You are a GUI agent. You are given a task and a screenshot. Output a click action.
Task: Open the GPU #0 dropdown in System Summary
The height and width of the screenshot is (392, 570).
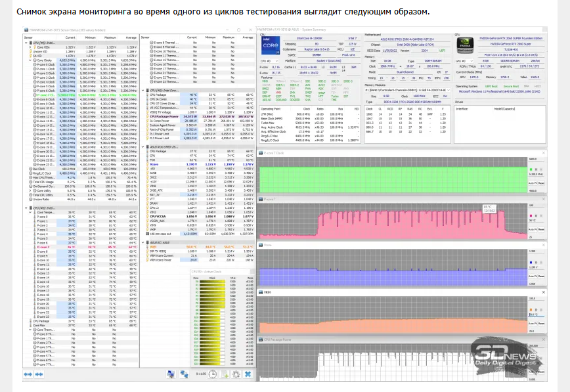pyautogui.click(x=464, y=60)
